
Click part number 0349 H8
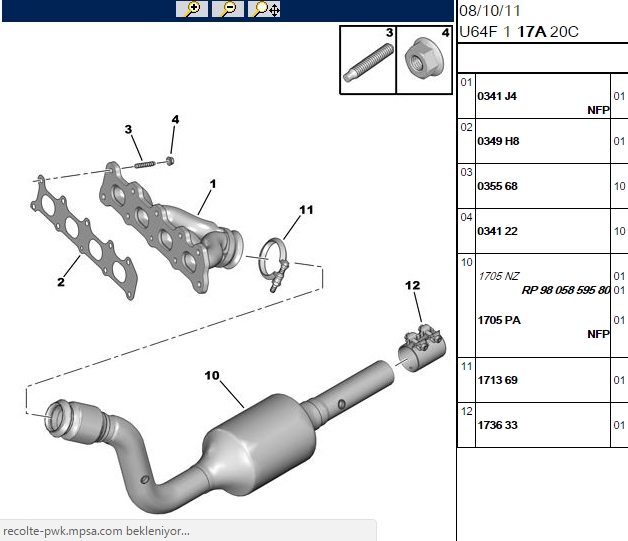498,141
